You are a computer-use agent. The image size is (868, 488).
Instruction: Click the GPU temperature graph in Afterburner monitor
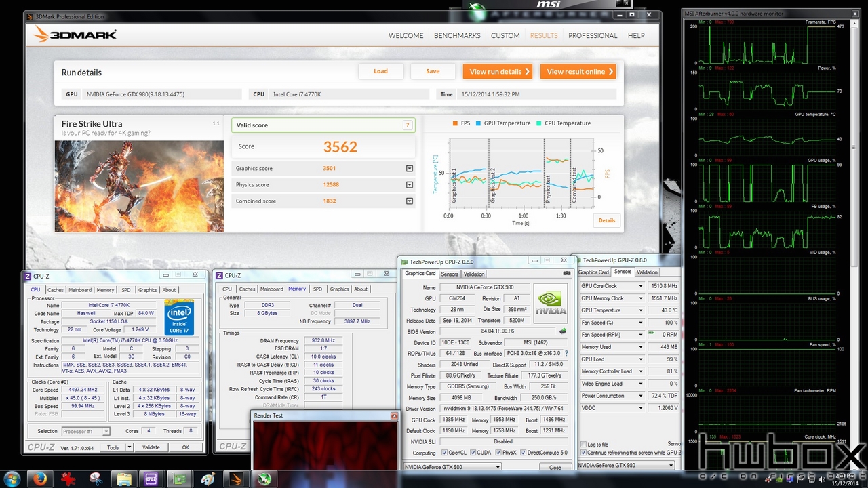[x=768, y=139]
